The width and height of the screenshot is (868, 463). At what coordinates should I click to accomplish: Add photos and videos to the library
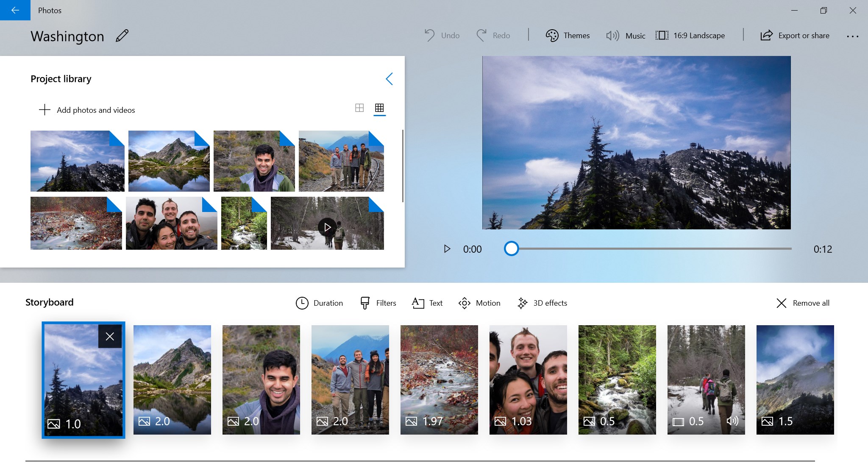coord(86,110)
